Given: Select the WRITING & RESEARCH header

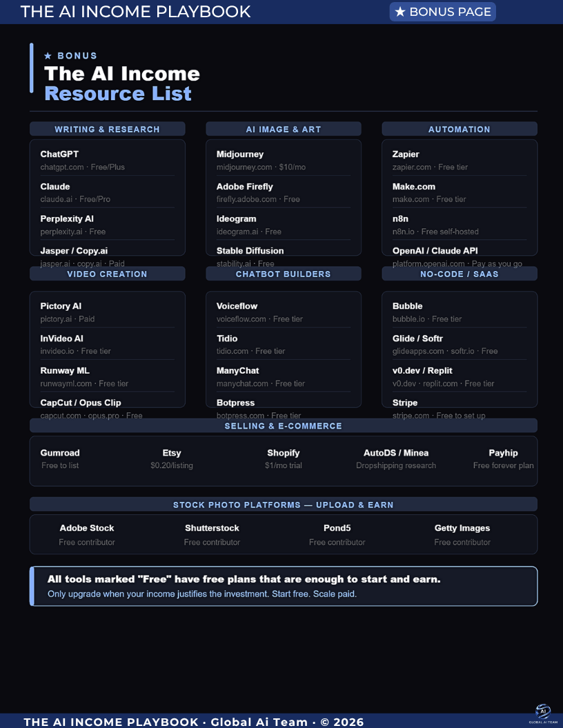Looking at the screenshot, I should click(108, 129).
